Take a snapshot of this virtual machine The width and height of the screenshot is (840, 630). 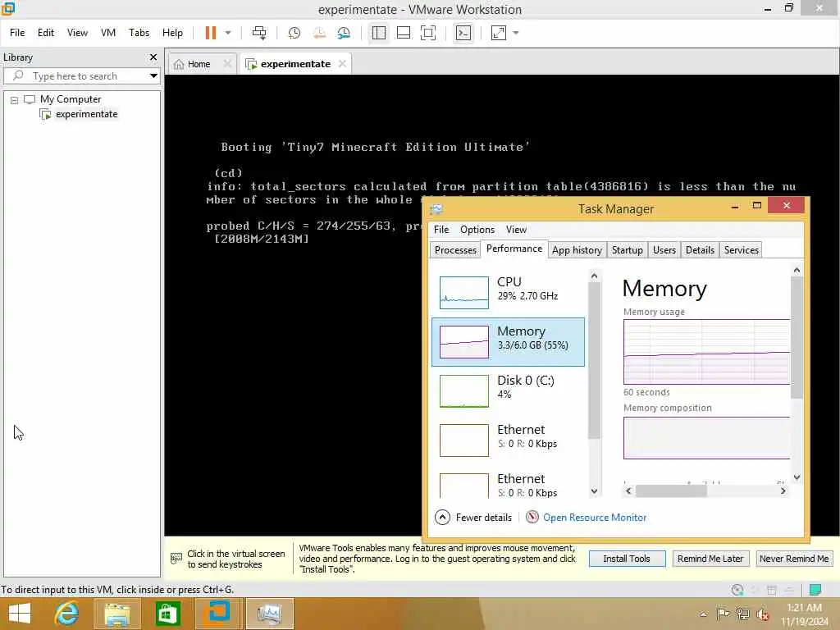point(294,33)
